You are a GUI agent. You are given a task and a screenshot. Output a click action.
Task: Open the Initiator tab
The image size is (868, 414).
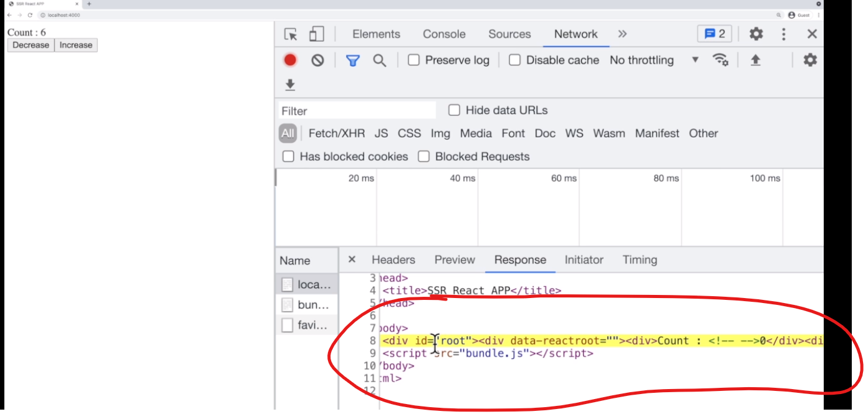(584, 260)
